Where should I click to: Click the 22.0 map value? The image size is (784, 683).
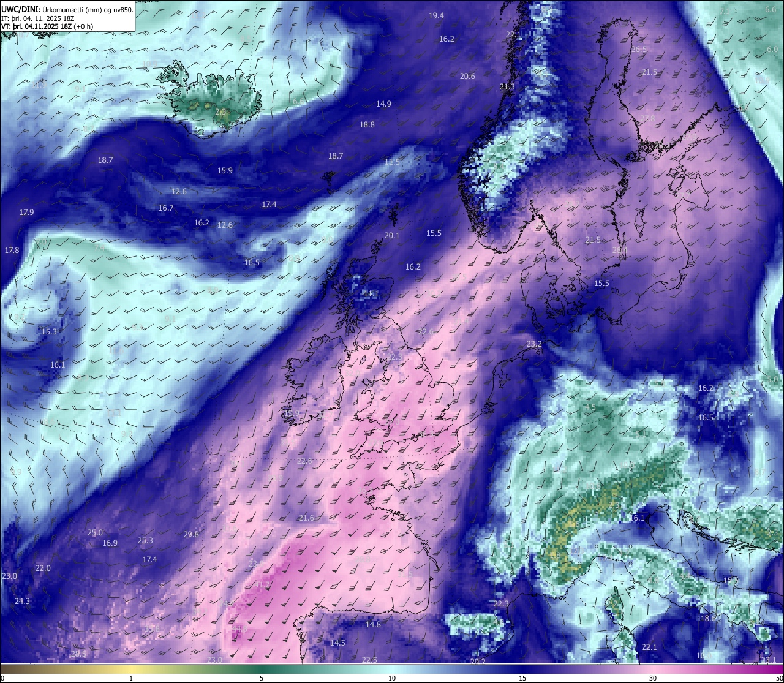coord(43,568)
